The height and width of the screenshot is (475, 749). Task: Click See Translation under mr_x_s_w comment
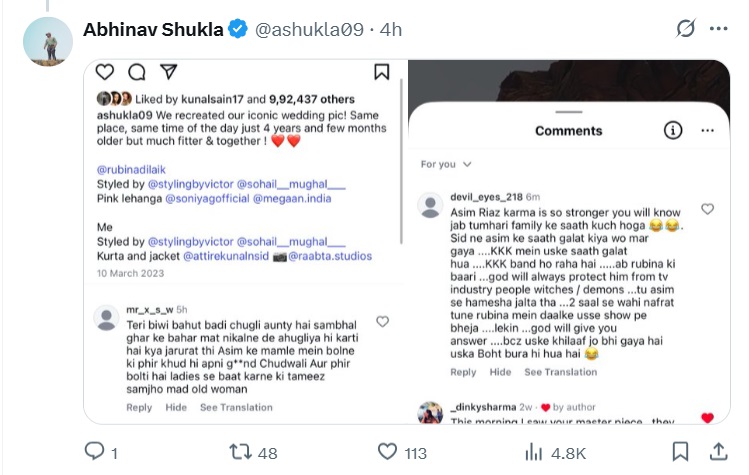[236, 407]
